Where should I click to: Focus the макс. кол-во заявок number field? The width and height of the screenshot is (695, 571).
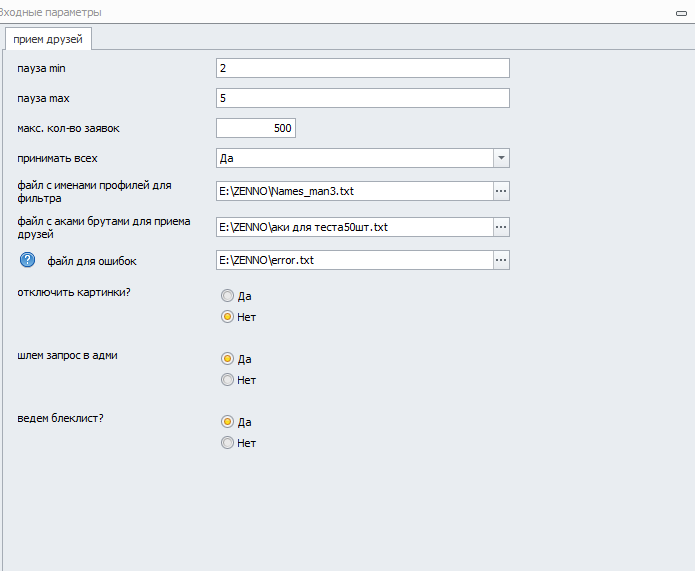tap(256, 128)
